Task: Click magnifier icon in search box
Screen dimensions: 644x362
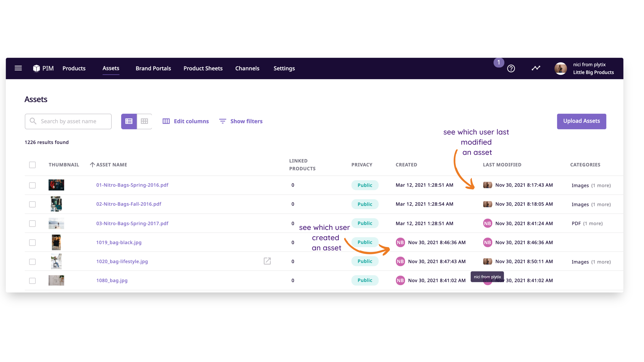Action: pos(33,121)
